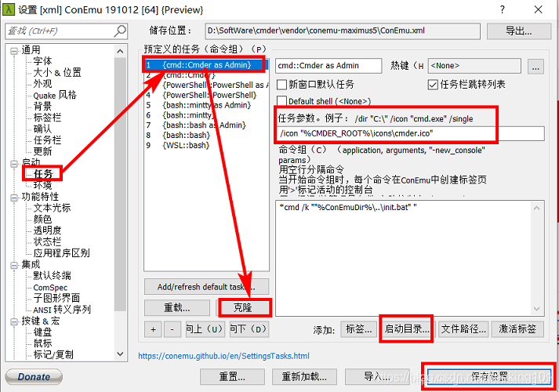The width and height of the screenshot is (559, 392).
Task: Open 应用程序区别 settings page
Action: [x=61, y=253]
